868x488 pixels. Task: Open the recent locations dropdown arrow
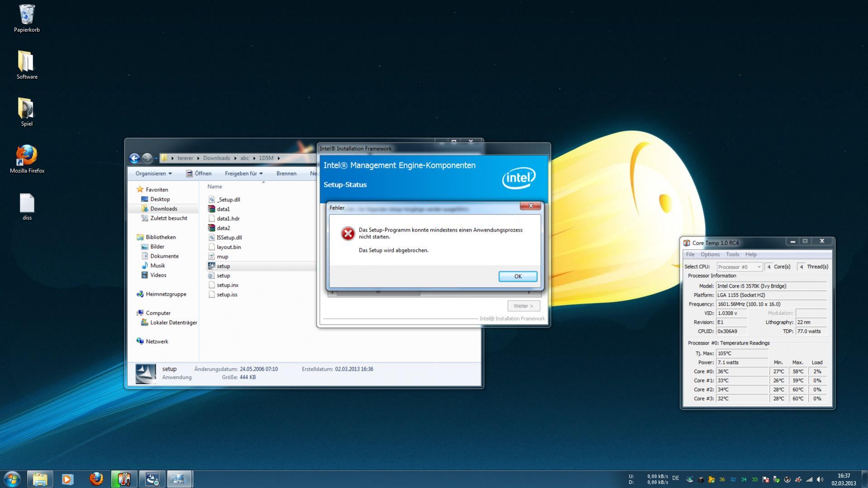click(156, 158)
